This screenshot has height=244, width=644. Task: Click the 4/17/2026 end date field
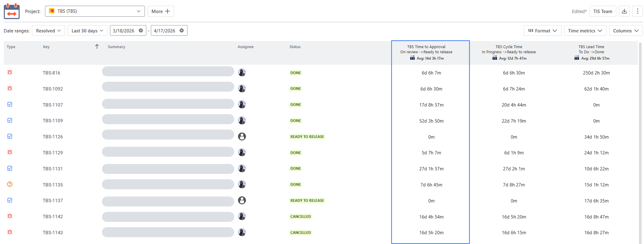point(169,30)
